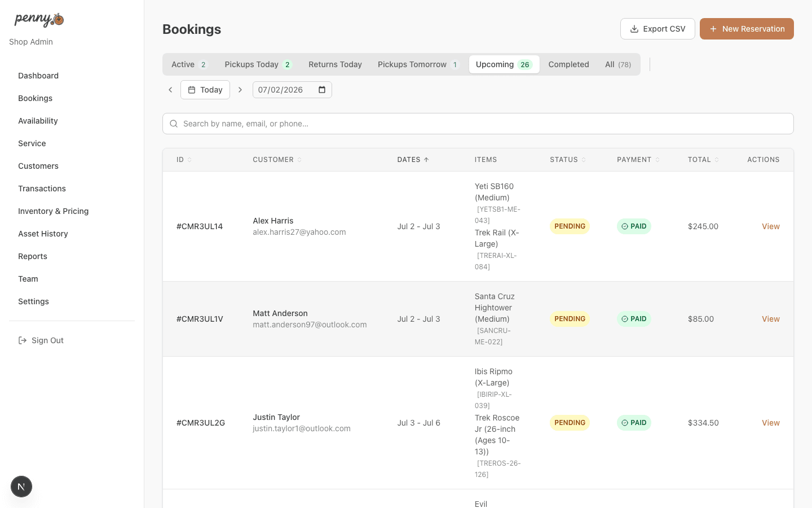Click booking ID #CMR3UL1V
This screenshot has width=812, height=508.
point(200,319)
